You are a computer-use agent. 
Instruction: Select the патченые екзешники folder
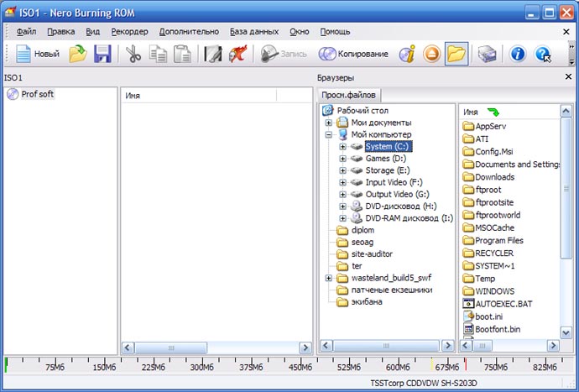(x=392, y=290)
